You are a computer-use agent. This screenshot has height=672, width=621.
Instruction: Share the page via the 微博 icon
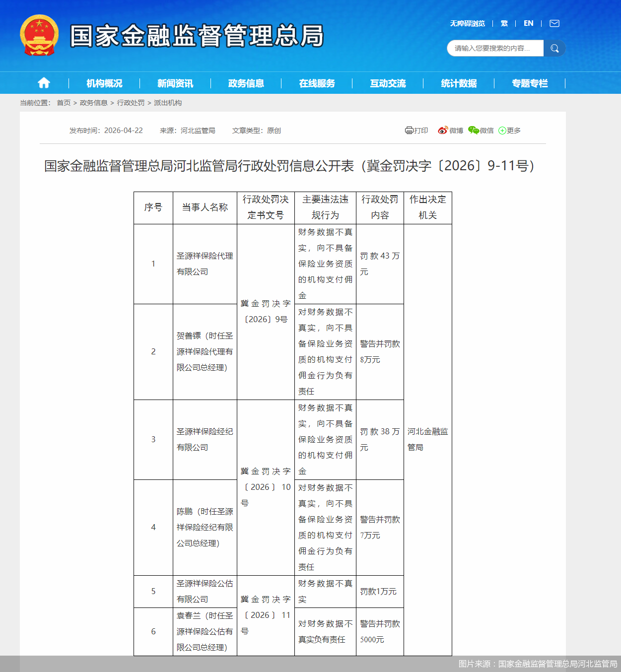pos(449,131)
